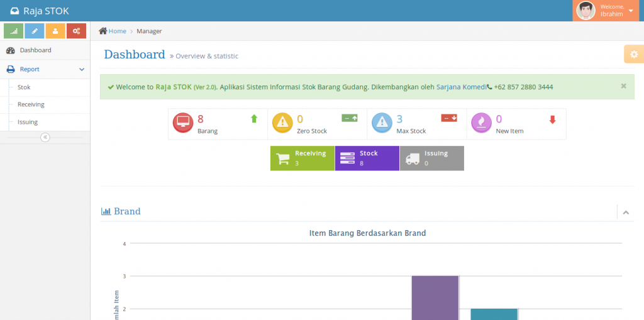Click the printer icon beside Report
This screenshot has height=320, width=644.
coord(11,69)
